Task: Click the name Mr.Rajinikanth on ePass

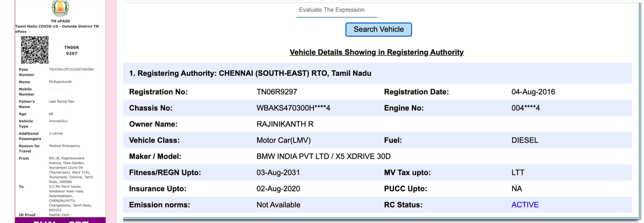Action: pyautogui.click(x=61, y=81)
